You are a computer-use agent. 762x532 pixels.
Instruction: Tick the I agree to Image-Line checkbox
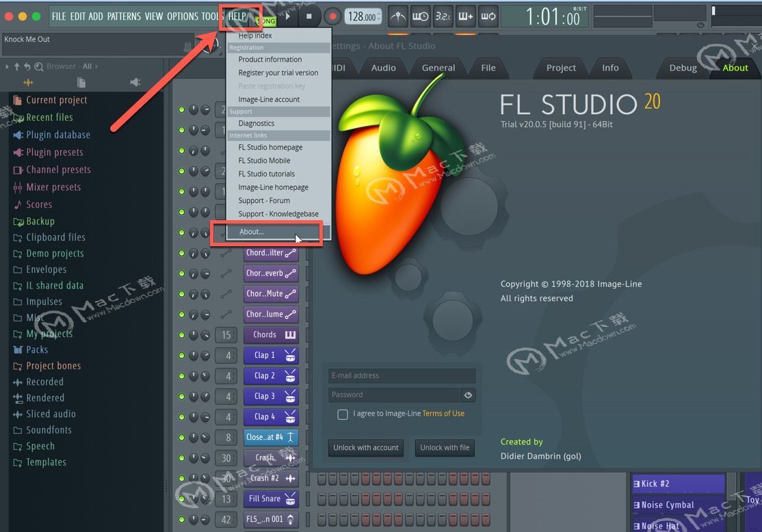343,414
